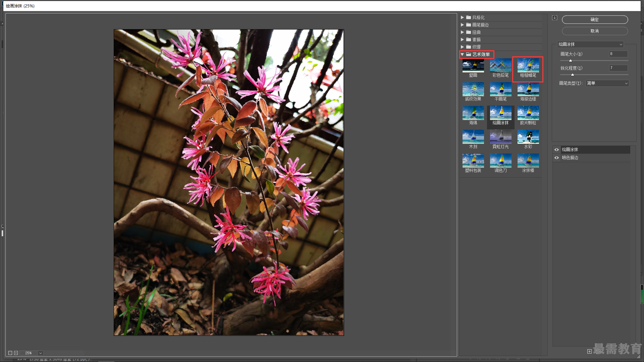The width and height of the screenshot is (644, 362).
Task: Click the 确定 button
Action: click(x=595, y=20)
